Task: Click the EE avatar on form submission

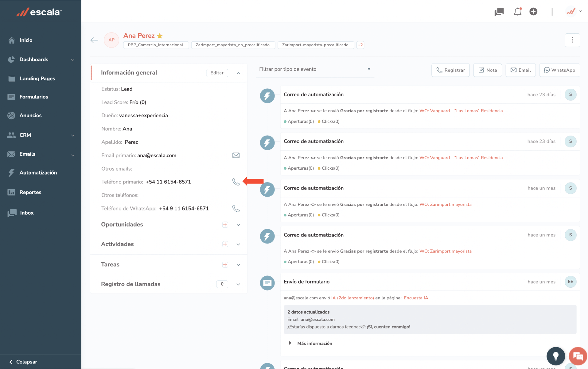Action: [570, 282]
